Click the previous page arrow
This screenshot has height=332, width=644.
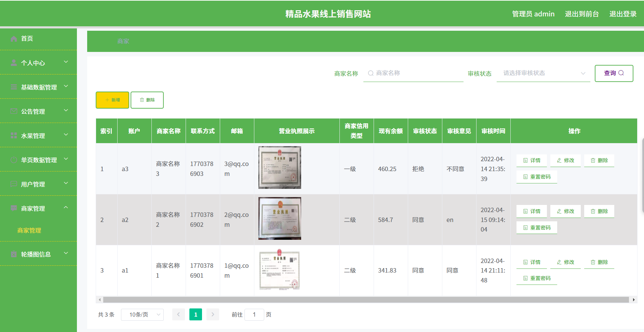(178, 315)
